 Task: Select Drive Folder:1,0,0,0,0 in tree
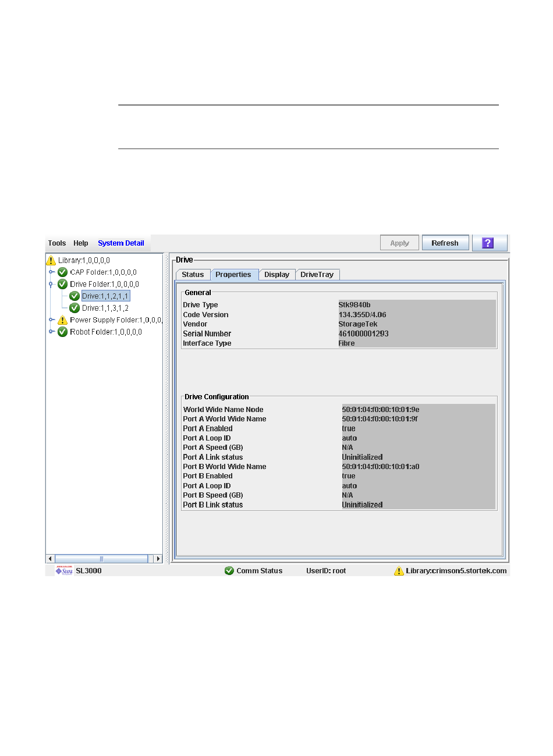point(105,284)
